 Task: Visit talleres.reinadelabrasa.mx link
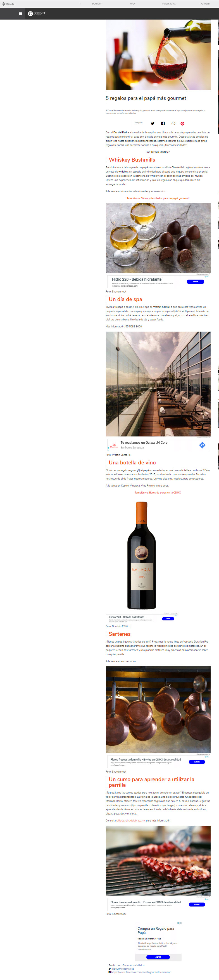131,820
